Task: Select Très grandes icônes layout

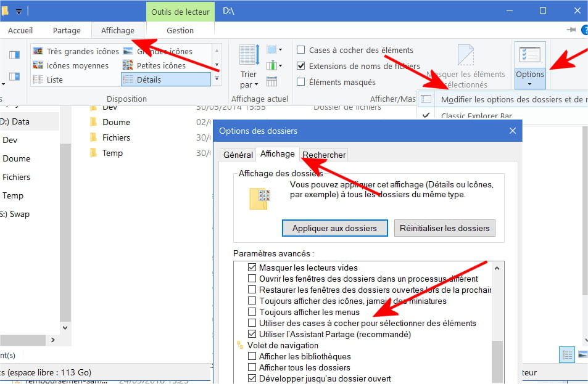Action: pos(75,51)
